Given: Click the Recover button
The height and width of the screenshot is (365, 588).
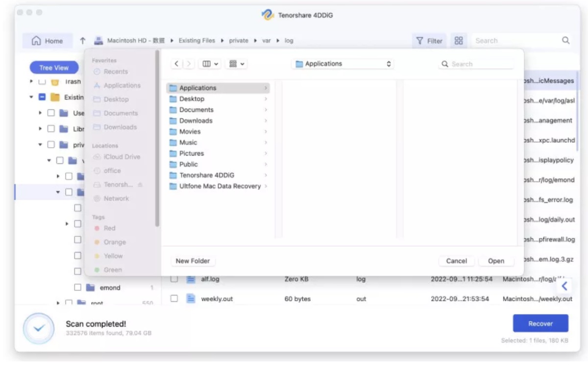Looking at the screenshot, I should [x=540, y=324].
